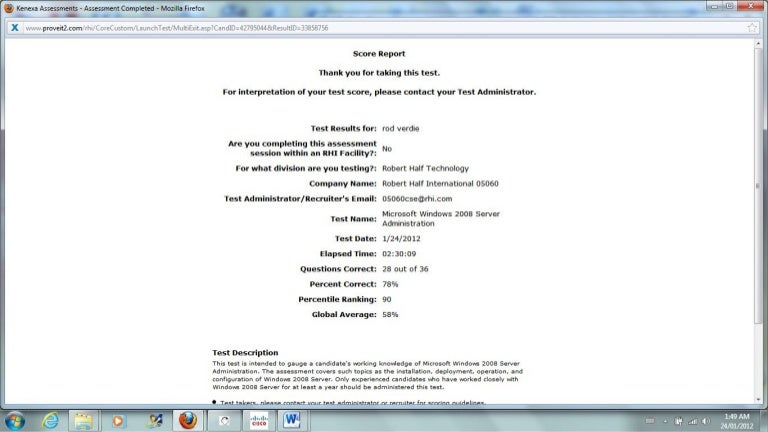The image size is (768, 432).
Task: Click the vertical scrollbar thumb
Action: pyautogui.click(x=758, y=186)
